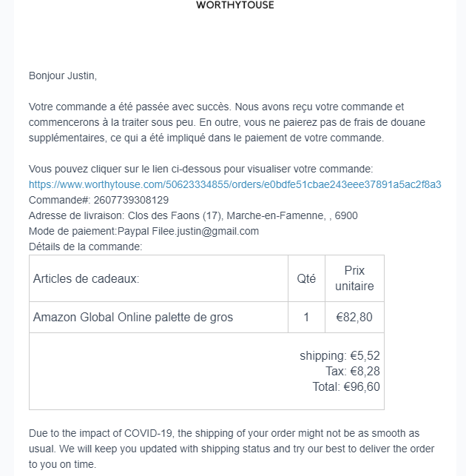Click the "Articles de cadeaux" column header

click(x=87, y=278)
